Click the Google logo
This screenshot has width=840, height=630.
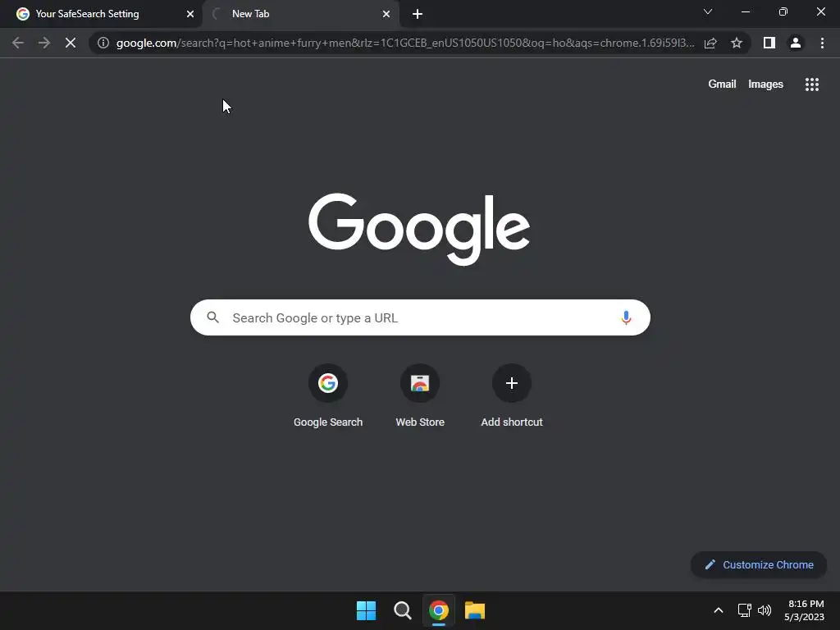point(419,230)
